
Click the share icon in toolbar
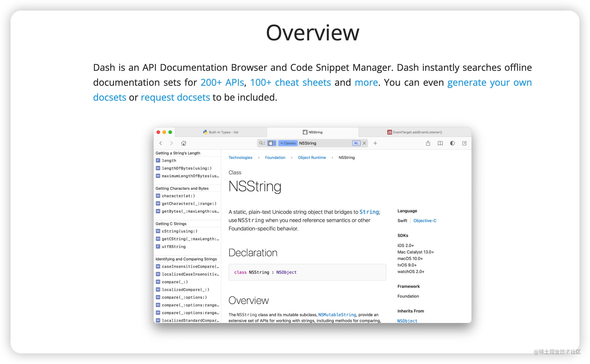[428, 143]
